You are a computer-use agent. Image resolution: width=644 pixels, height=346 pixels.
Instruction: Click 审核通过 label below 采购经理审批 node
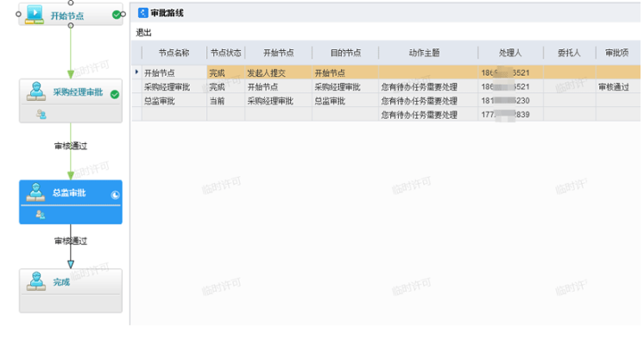pos(71,146)
